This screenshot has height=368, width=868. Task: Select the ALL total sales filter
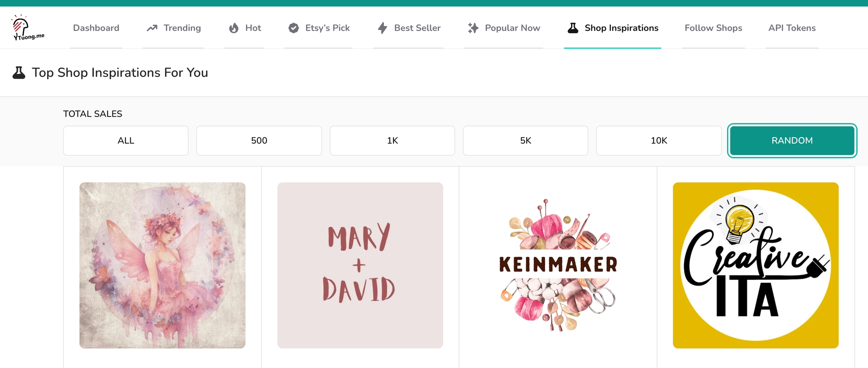tap(126, 141)
